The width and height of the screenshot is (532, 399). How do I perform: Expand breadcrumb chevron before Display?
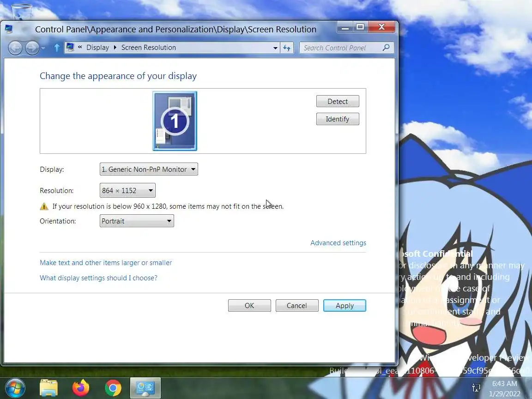point(80,47)
